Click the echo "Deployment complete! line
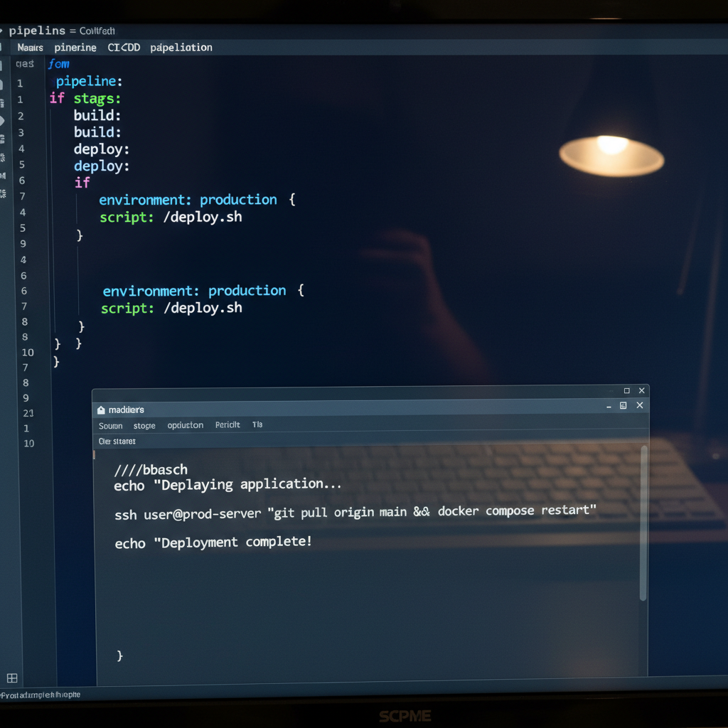This screenshot has width=728, height=728. [x=213, y=542]
